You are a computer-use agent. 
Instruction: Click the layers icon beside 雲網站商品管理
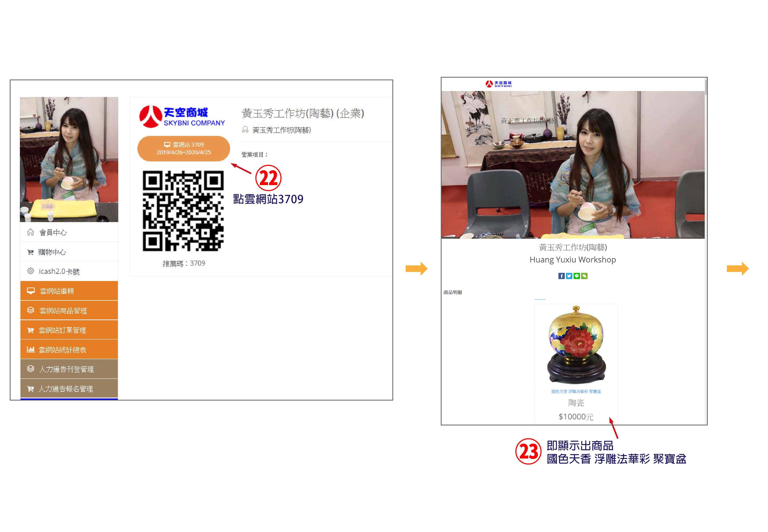(31, 310)
